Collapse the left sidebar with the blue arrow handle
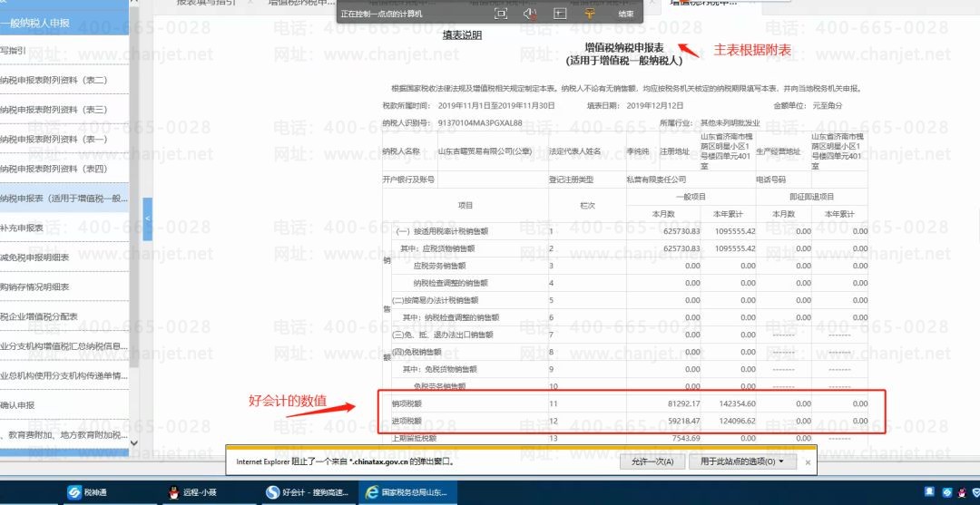The height and width of the screenshot is (505, 980). pyautogui.click(x=148, y=219)
